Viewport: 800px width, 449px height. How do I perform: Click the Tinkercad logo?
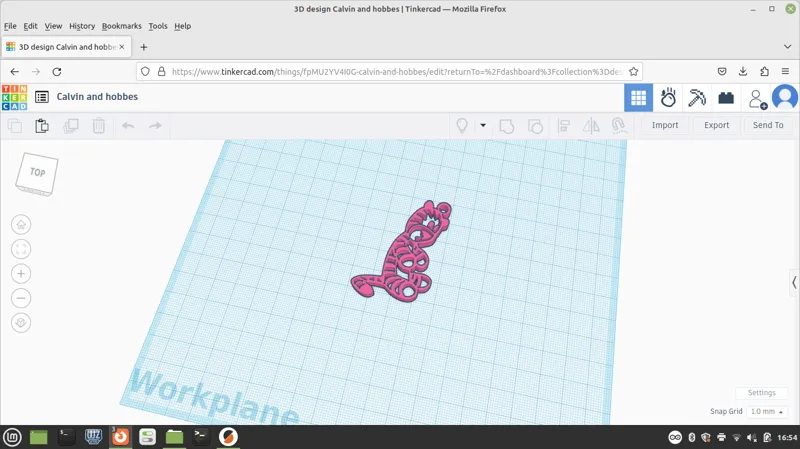(14, 97)
